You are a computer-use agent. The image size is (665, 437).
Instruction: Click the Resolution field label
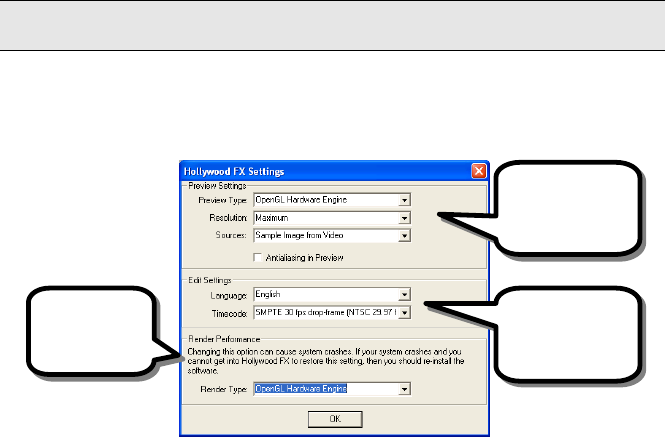point(228,218)
